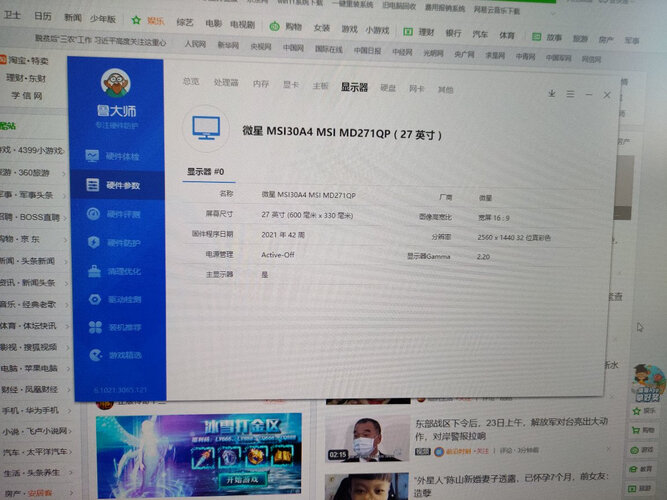
Task: Open 装机推荐 recommended apps section
Action: click(x=116, y=327)
